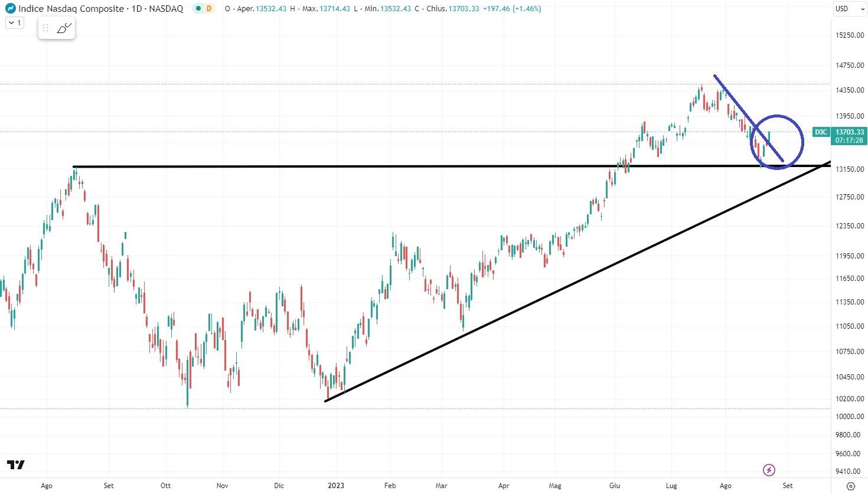Click the Indice Nasdaq Composite title
Image resolution: width=868 pixels, height=494 pixels.
coord(71,9)
